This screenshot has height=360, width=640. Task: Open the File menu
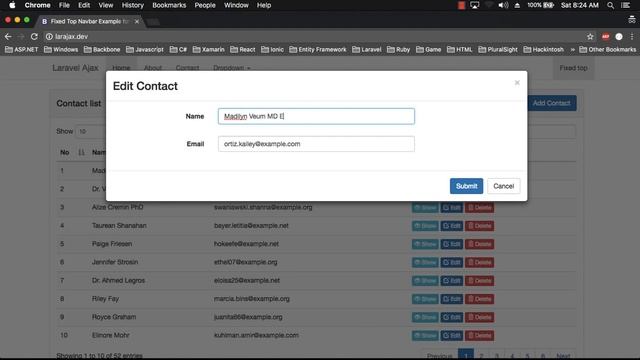[x=64, y=5]
